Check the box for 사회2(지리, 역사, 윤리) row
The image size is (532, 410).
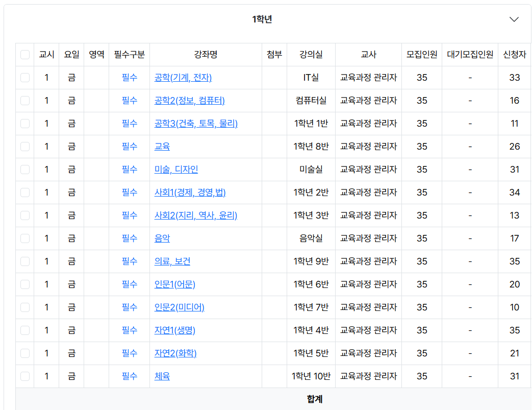25,215
